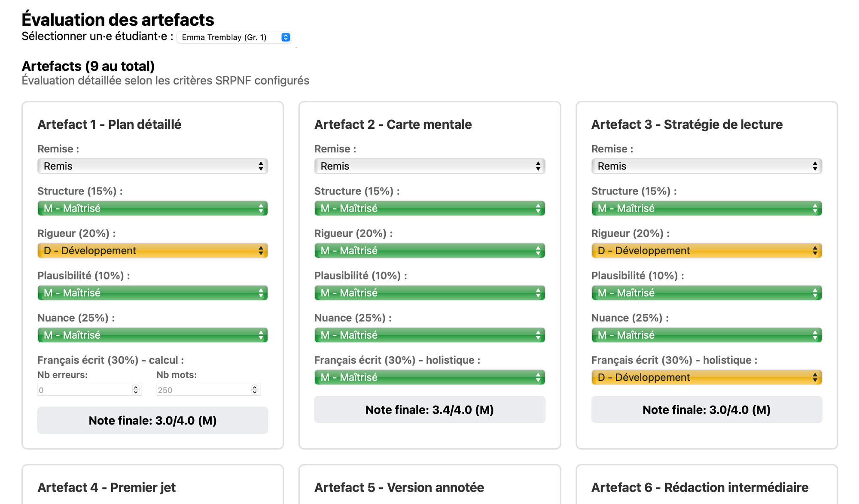The height and width of the screenshot is (504, 859).
Task: Click Nb erreurs field in Artefact 1
Action: [x=84, y=390]
